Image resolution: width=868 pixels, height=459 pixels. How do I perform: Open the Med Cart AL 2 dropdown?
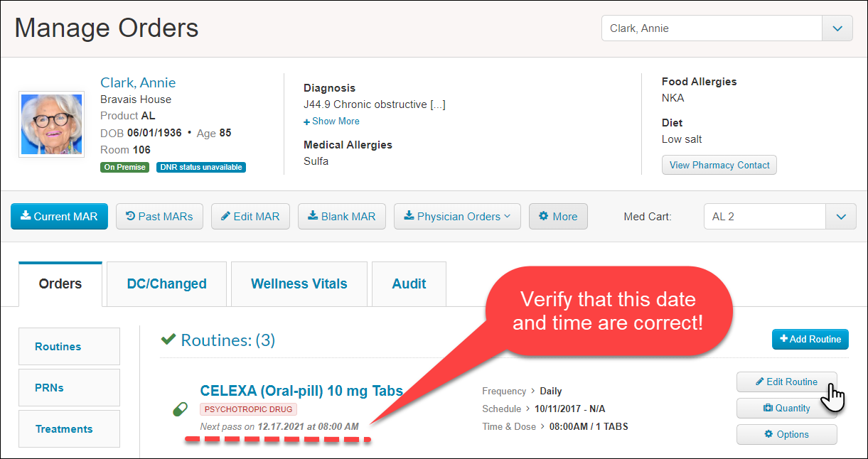[780, 217]
